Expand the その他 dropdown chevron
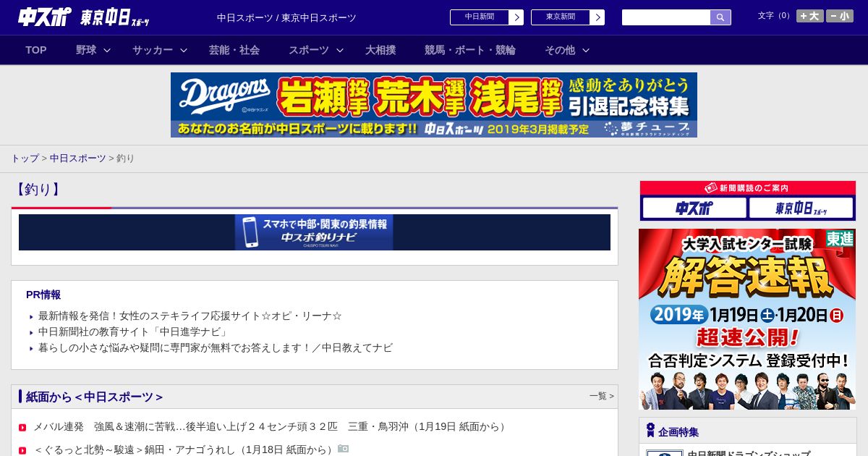868x456 pixels. [x=586, y=50]
